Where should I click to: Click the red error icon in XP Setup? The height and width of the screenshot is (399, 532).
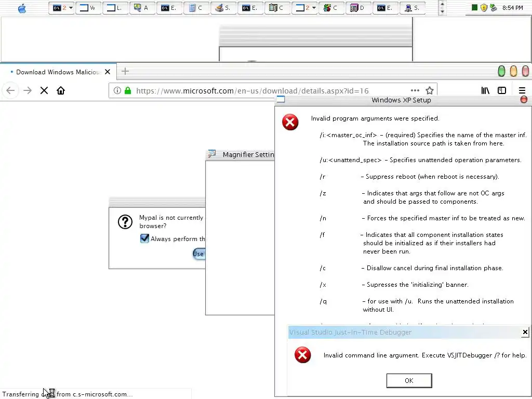click(x=290, y=122)
